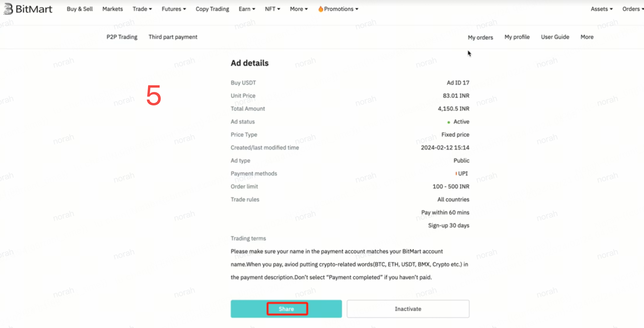Viewport: 644px width, 328px height.
Task: Click the Promotions flame icon
Action: pos(321,9)
